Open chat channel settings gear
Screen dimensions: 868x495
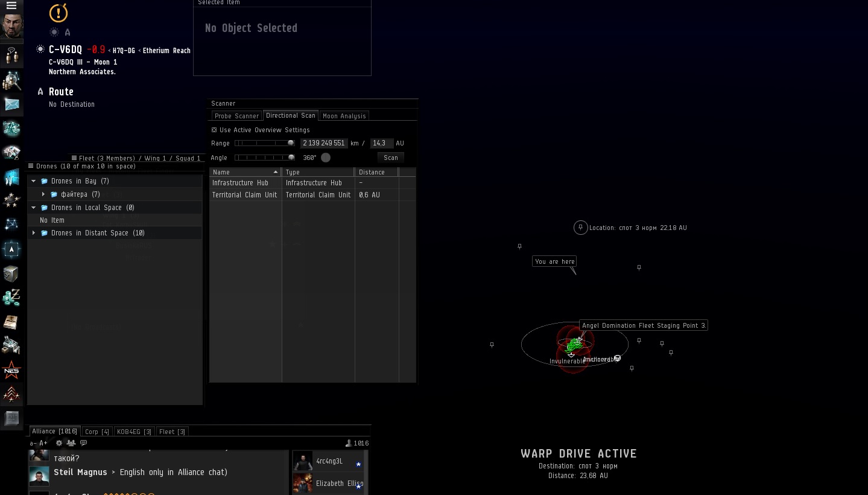pos(59,443)
